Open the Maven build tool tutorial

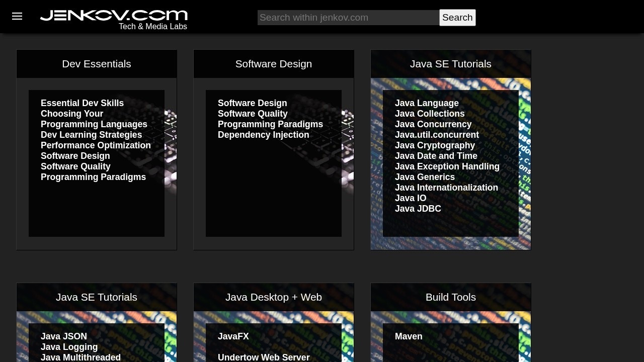(x=409, y=336)
